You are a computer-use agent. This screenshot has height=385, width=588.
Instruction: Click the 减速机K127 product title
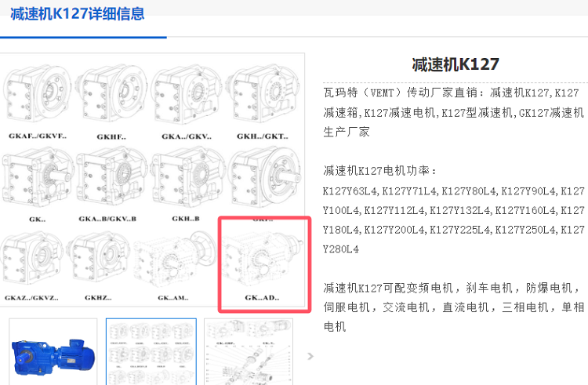456,64
